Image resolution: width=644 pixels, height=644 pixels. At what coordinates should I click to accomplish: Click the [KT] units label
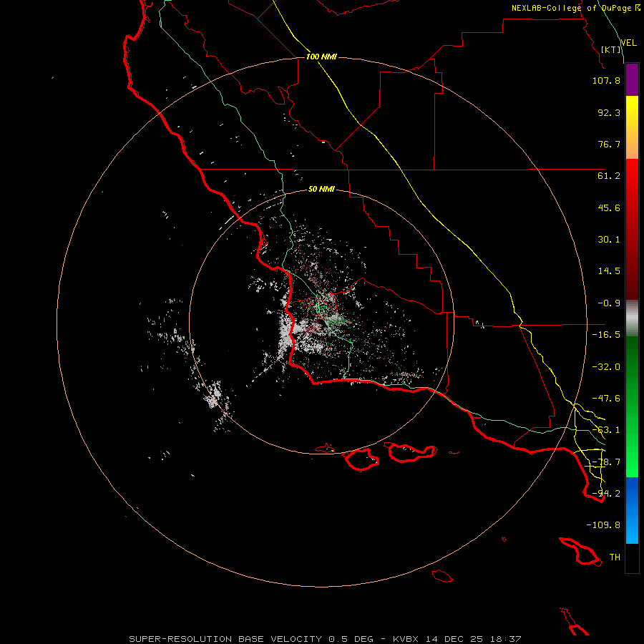[x=611, y=49]
